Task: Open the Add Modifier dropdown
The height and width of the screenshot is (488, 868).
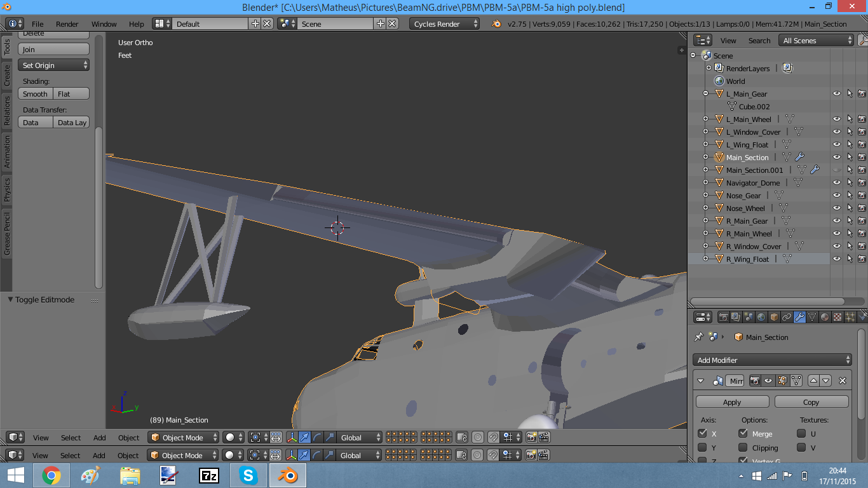Action: point(772,360)
